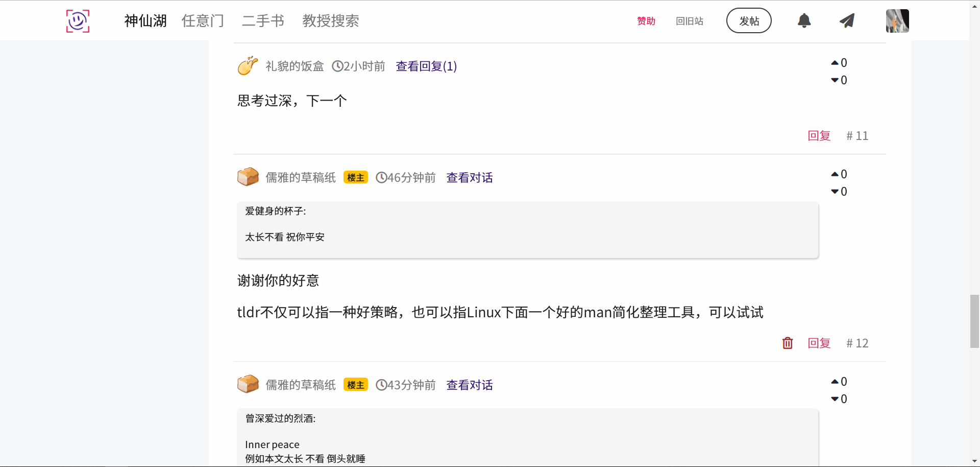
Task: Downvote the 43分钟前 comment
Action: (835, 399)
